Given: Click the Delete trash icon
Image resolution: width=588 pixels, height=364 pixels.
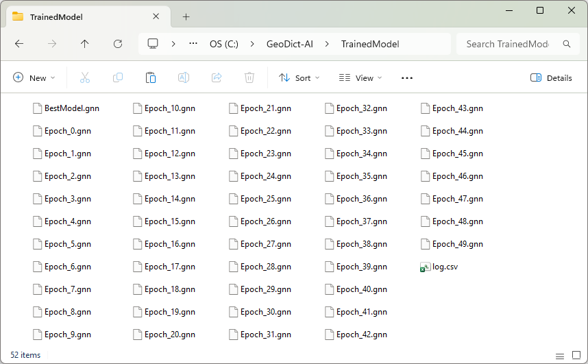Looking at the screenshot, I should point(249,77).
